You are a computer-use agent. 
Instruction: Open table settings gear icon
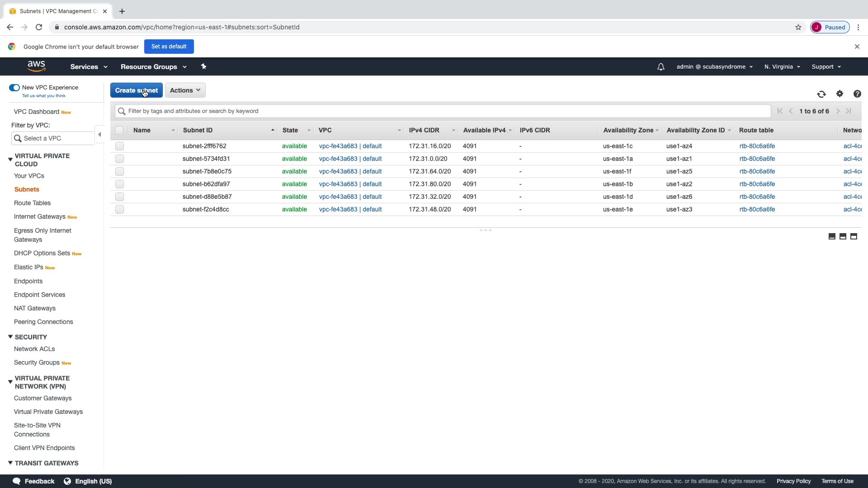click(840, 94)
